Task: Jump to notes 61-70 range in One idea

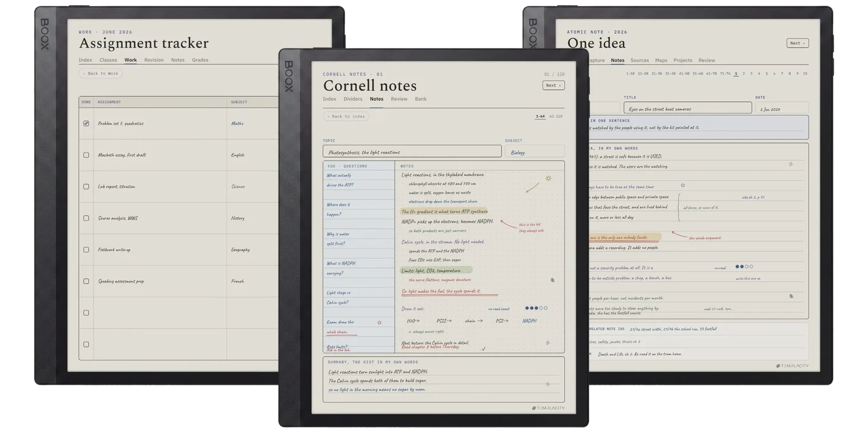Action: tap(711, 74)
